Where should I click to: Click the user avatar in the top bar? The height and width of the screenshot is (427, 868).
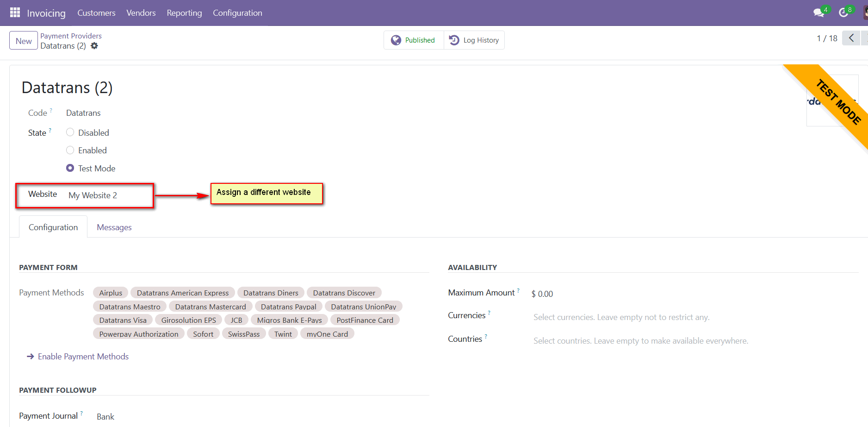864,13
